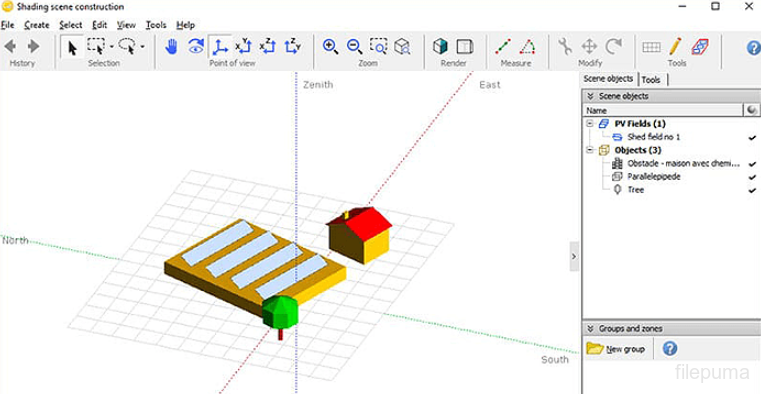Click the wrench modify icon
Image resolution: width=761 pixels, height=394 pixels.
point(564,47)
